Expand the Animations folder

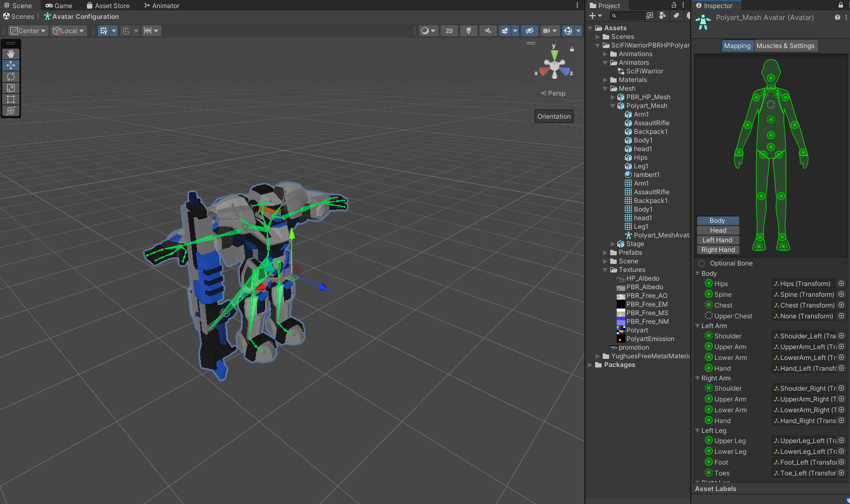pos(605,54)
